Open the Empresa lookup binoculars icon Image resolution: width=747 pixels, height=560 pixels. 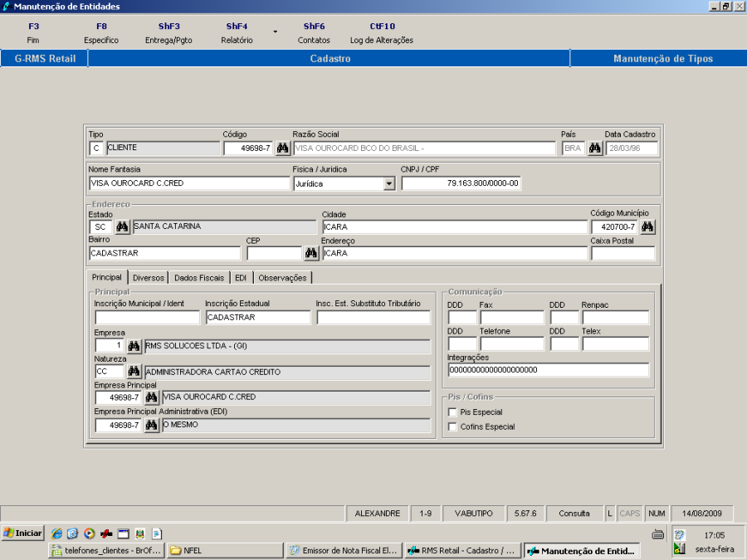[x=134, y=346]
